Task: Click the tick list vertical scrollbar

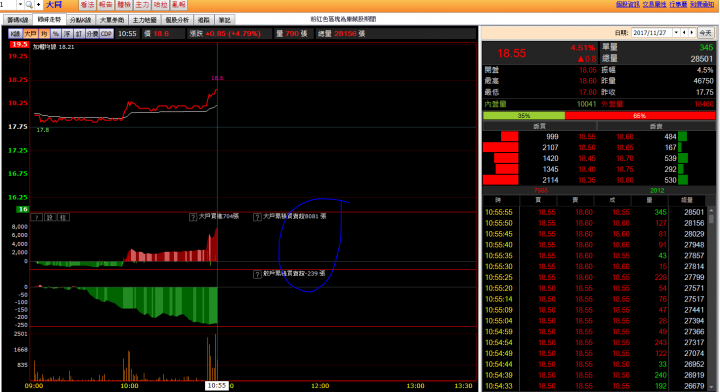Action: [711, 300]
